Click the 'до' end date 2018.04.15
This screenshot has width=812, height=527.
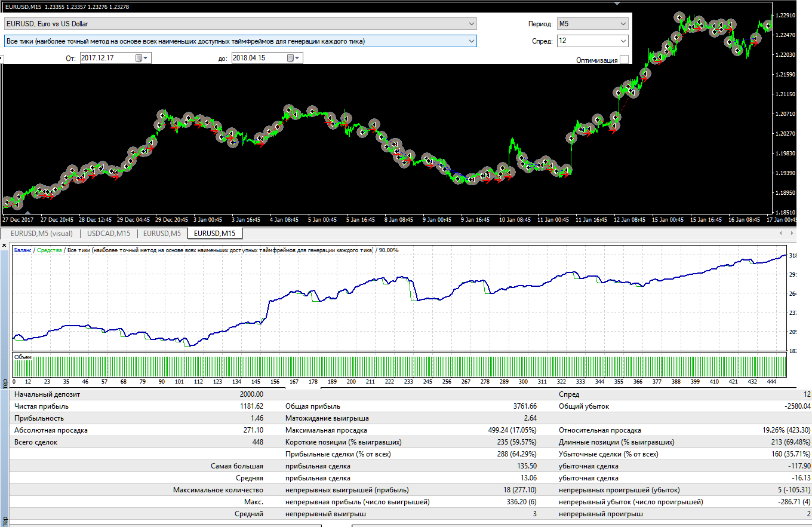pos(249,58)
